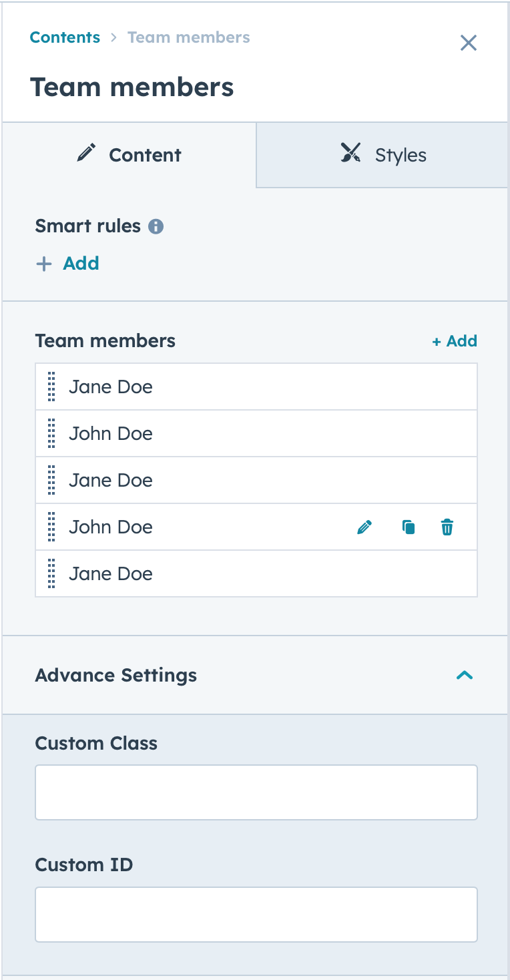Delete the John Doe row with trash icon
510x980 pixels.
[x=447, y=527]
